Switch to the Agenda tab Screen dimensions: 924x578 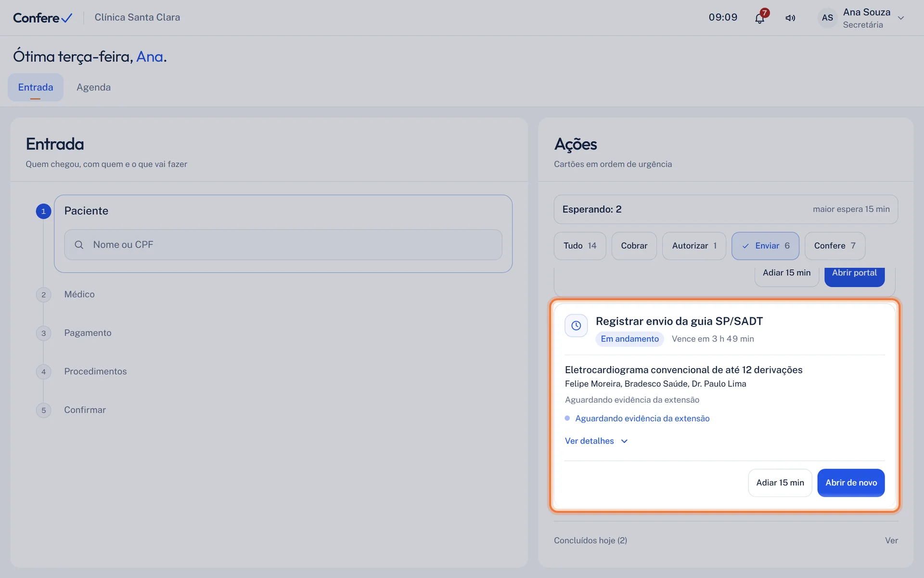point(93,87)
